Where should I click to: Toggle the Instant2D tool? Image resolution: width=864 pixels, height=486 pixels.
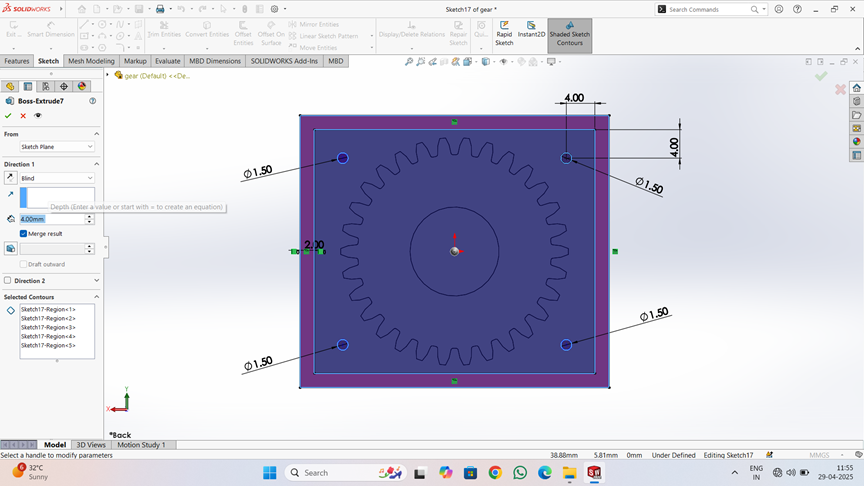(x=531, y=30)
